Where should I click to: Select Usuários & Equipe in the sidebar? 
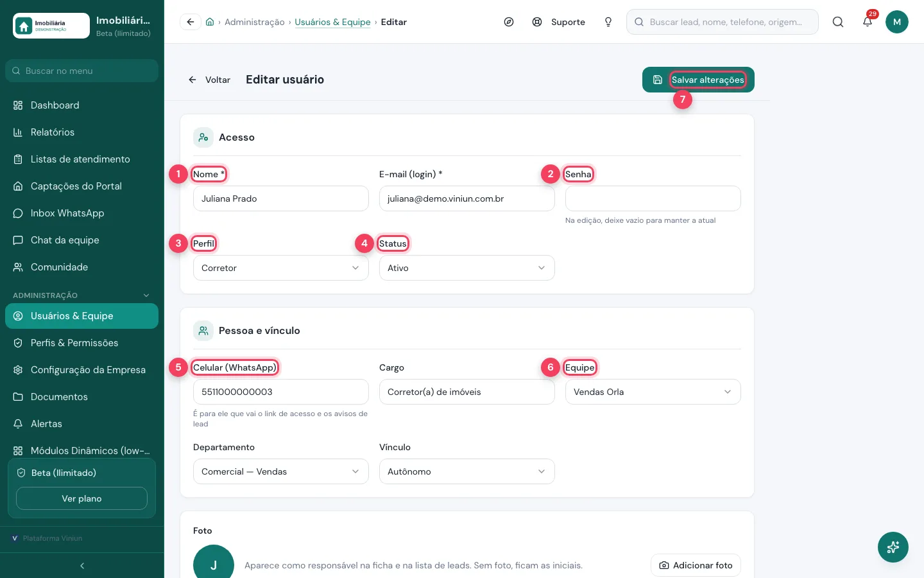click(81, 316)
